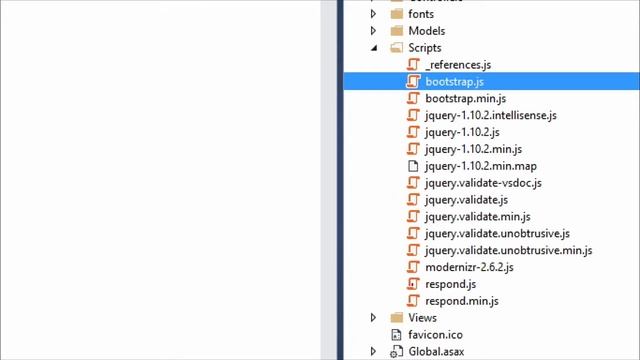Select jquery.validate.unobtrusive.min.js file name
Viewport: 640px width, 360px height.
(x=509, y=251)
